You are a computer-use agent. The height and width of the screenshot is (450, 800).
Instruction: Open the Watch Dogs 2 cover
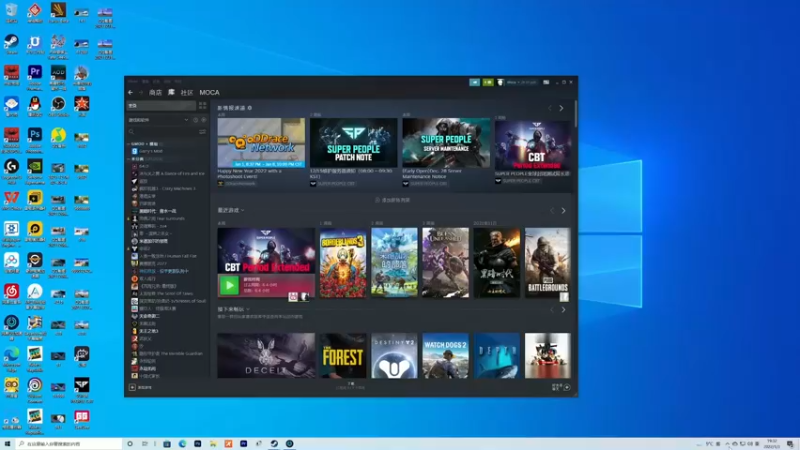(x=445, y=356)
